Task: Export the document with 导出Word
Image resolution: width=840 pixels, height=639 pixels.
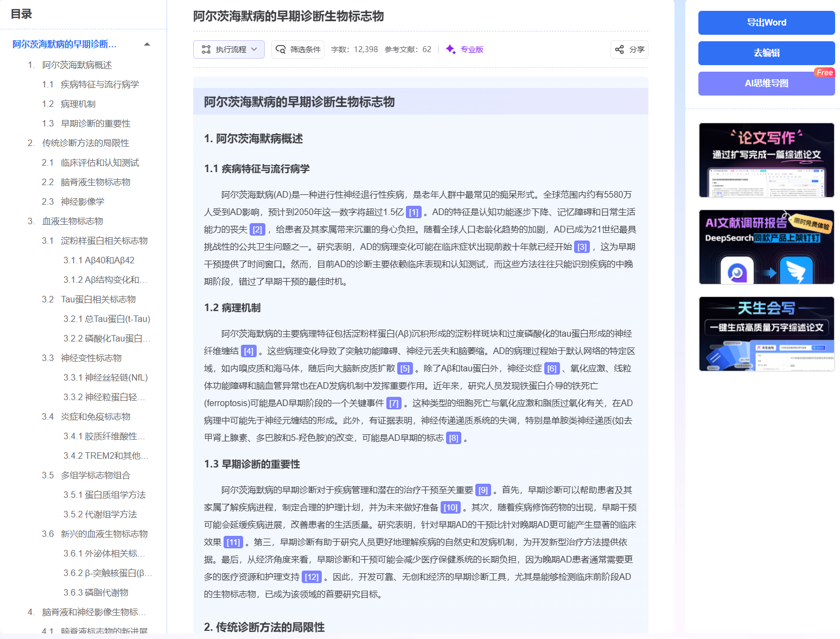Action: pyautogui.click(x=767, y=23)
